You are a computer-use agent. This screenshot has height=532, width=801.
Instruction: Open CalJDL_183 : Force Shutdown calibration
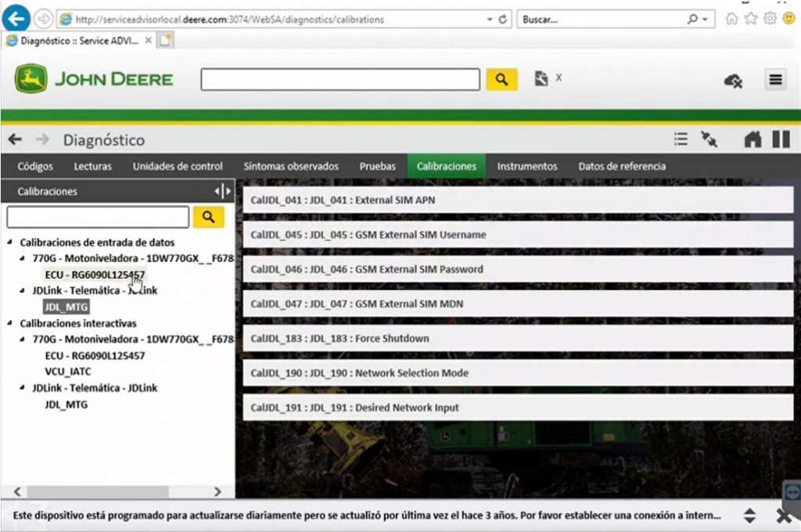[516, 338]
